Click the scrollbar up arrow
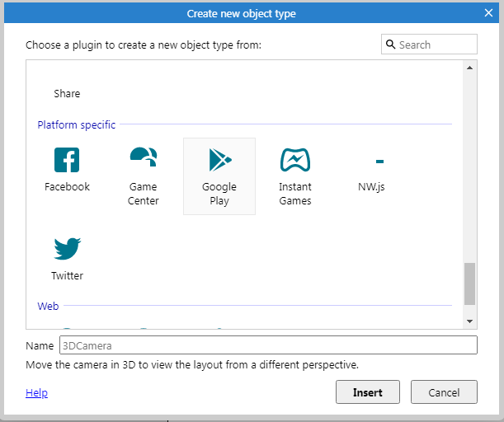 click(x=469, y=68)
